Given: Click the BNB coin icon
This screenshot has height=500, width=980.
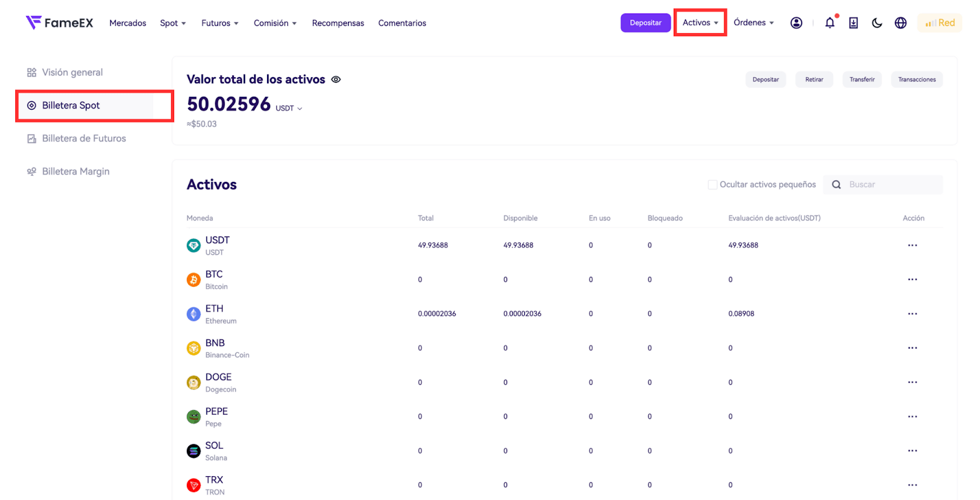Looking at the screenshot, I should click(194, 349).
